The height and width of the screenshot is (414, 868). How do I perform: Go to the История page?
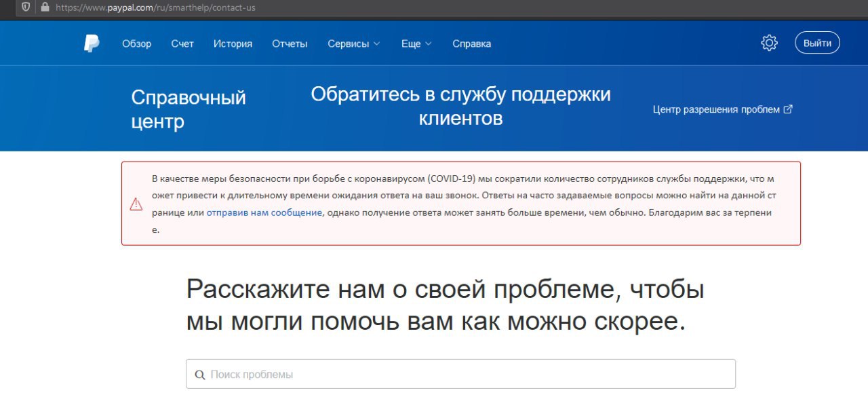(x=233, y=43)
